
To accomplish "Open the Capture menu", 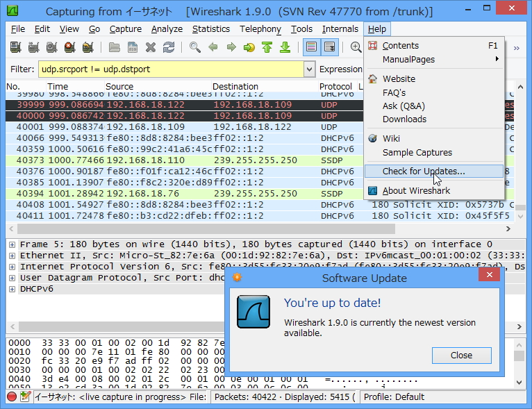I will 126,29.
